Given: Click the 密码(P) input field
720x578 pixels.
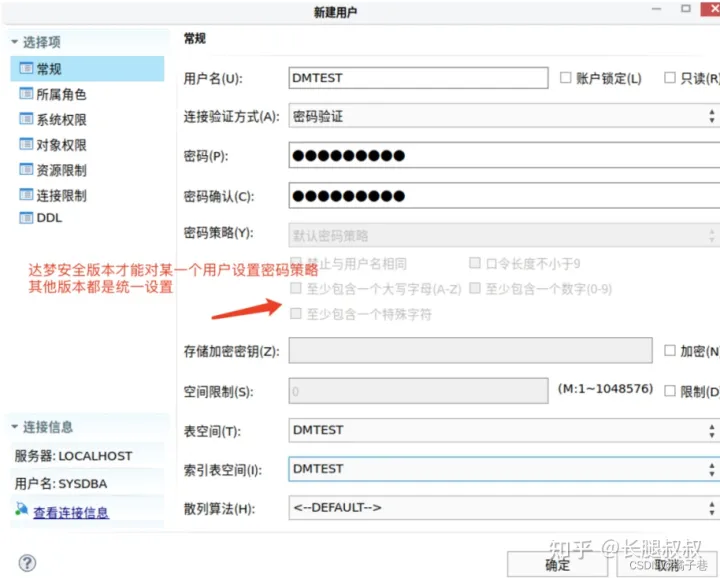Looking at the screenshot, I should coord(504,155).
